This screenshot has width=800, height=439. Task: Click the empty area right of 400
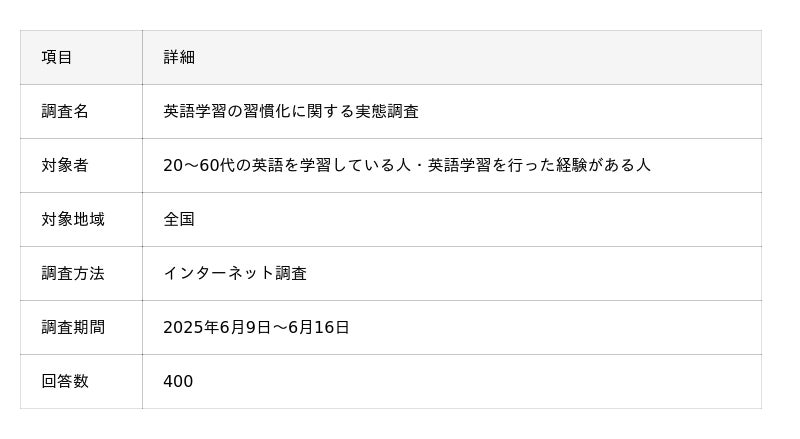(478, 381)
